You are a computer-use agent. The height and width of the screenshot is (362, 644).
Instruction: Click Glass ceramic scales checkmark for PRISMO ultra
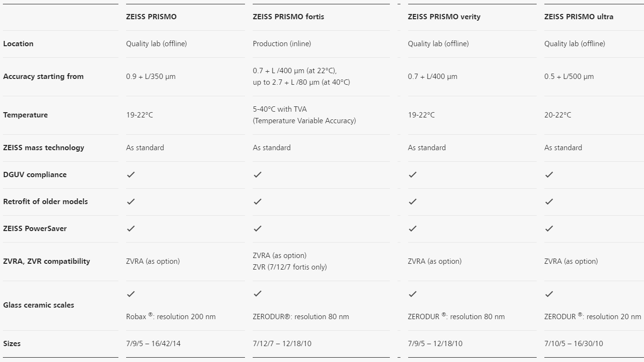click(x=549, y=294)
